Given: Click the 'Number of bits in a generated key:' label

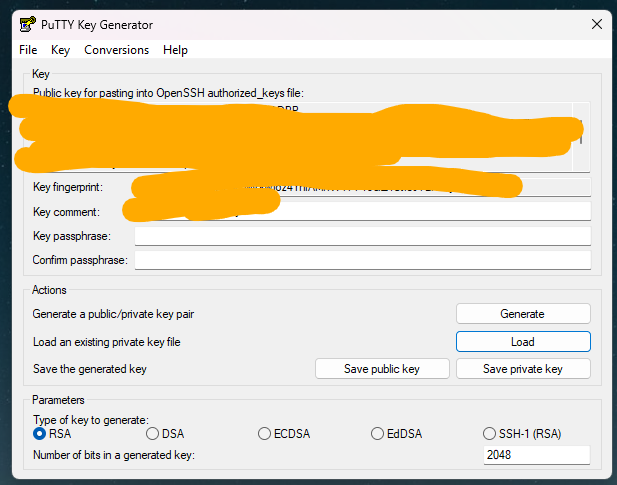Looking at the screenshot, I should click(114, 455).
